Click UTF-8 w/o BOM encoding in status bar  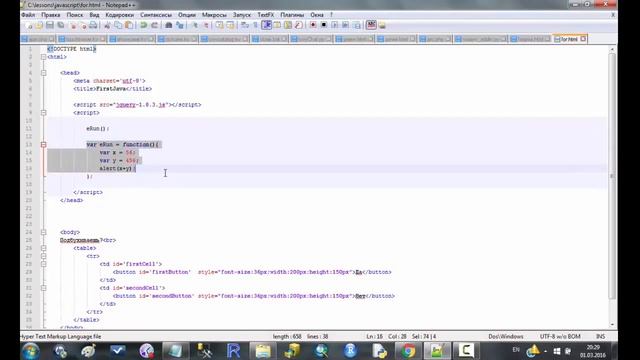point(560,337)
